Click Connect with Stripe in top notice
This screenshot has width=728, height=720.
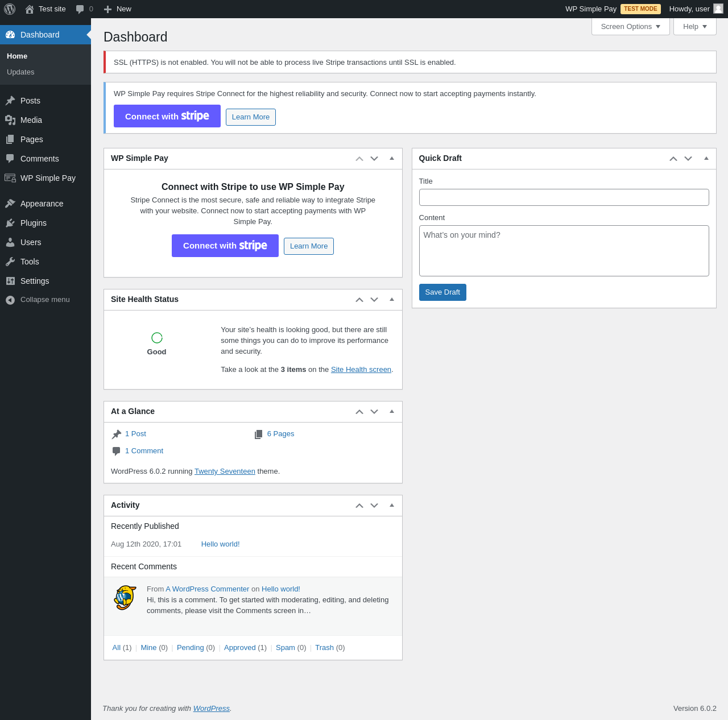point(167,116)
